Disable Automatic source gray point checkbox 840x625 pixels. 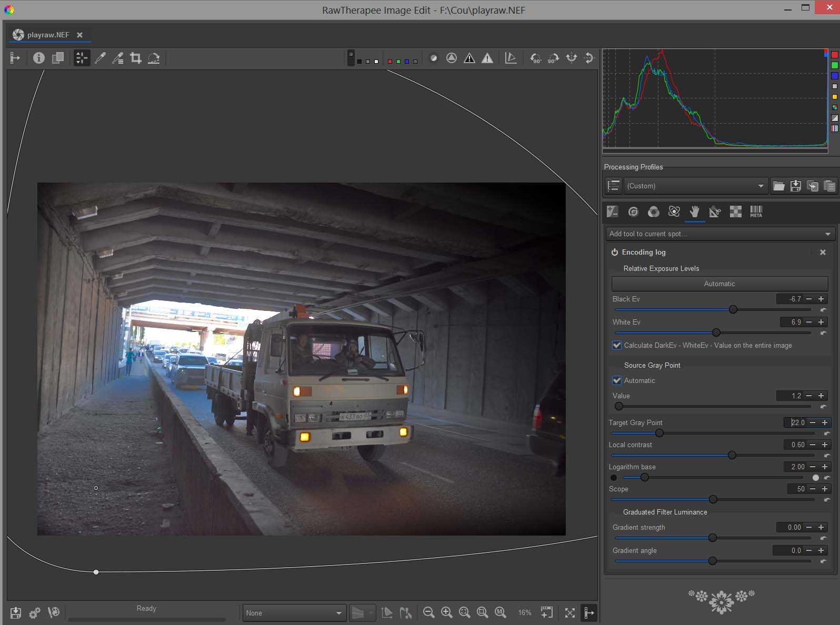click(617, 380)
